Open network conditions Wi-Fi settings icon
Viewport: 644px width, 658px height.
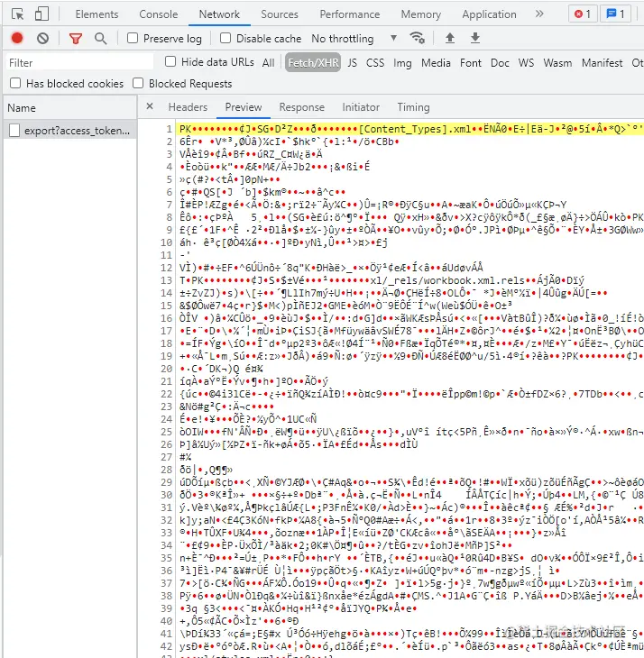click(x=417, y=38)
